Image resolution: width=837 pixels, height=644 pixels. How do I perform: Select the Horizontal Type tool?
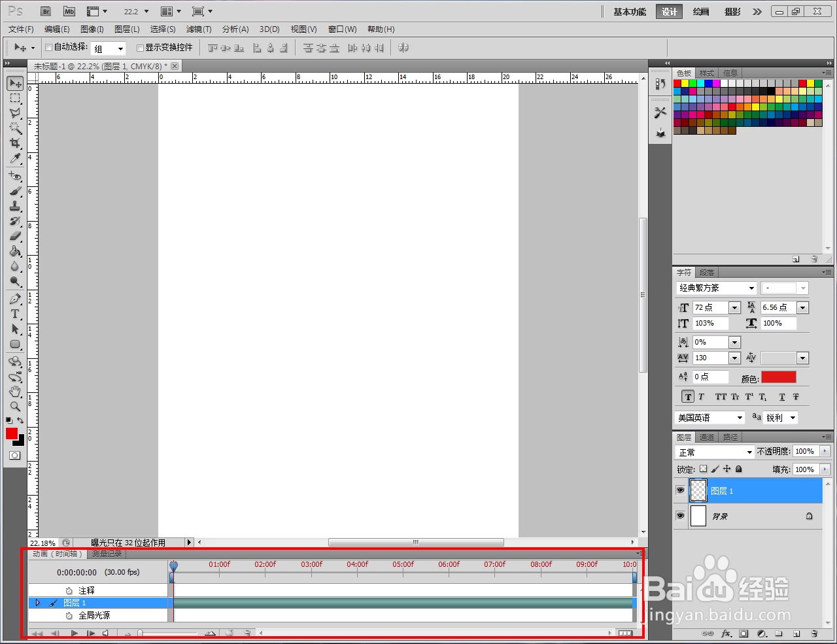[15, 314]
